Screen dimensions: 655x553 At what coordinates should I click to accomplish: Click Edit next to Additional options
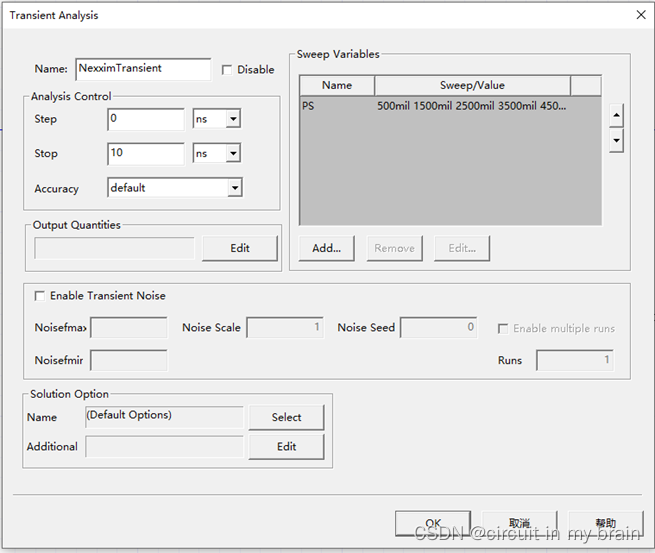pyautogui.click(x=286, y=446)
